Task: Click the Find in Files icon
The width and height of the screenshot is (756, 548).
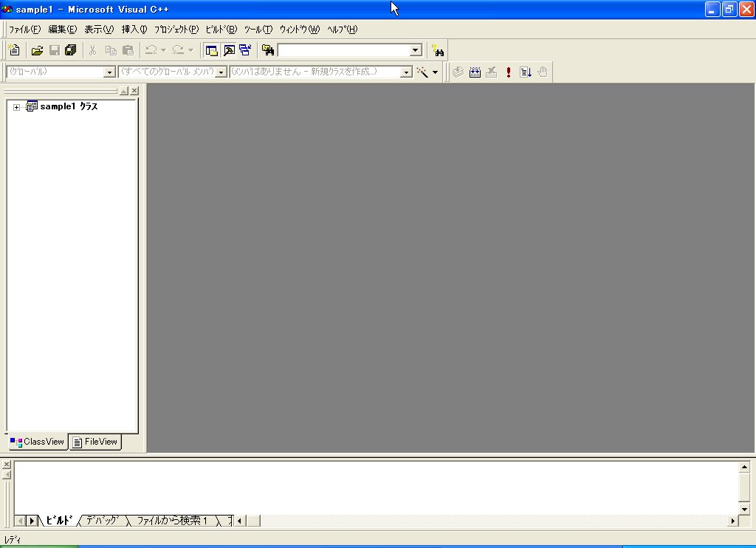Action: [x=267, y=50]
